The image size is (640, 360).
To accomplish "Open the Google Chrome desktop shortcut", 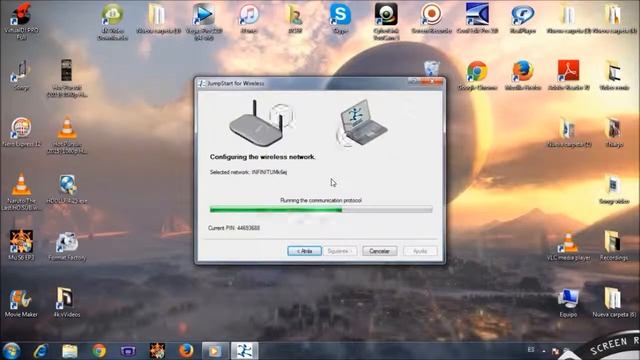I will tap(477, 76).
